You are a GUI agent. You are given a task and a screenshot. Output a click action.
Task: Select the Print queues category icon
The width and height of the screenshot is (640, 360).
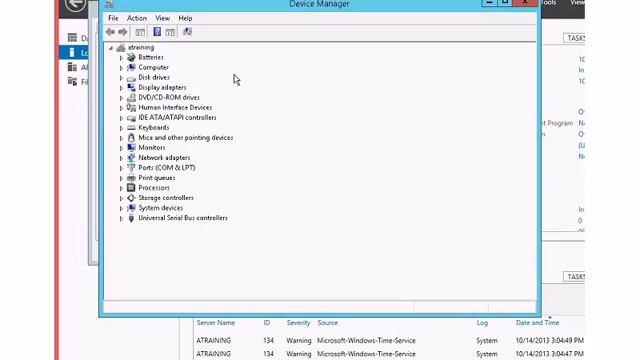[x=131, y=178]
